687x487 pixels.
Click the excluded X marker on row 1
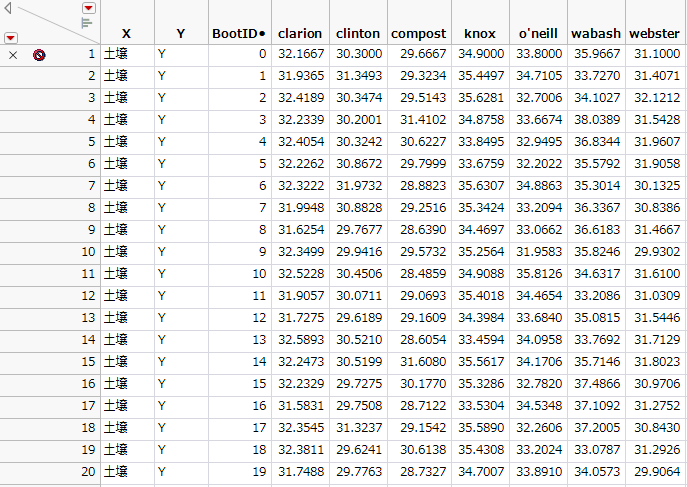pos(13,55)
